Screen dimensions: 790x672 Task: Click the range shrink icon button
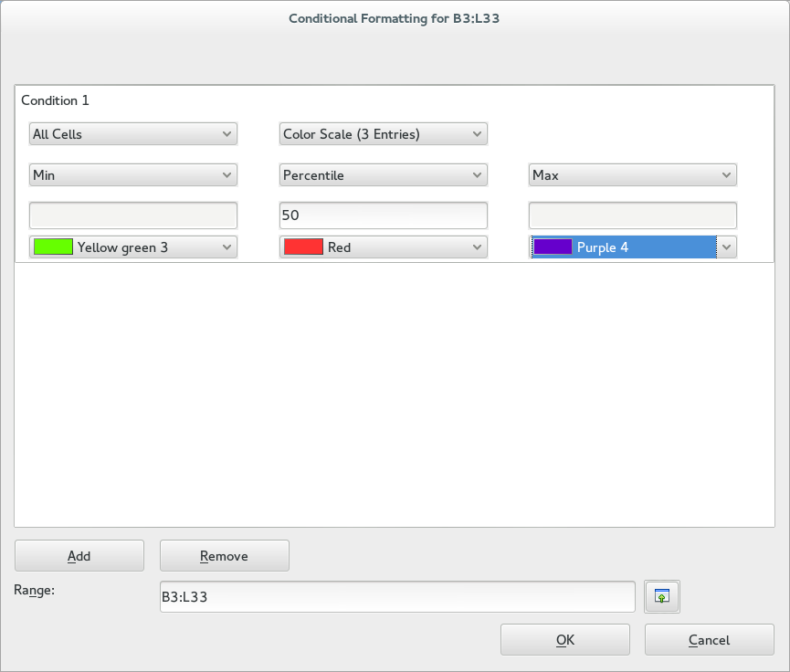661,596
